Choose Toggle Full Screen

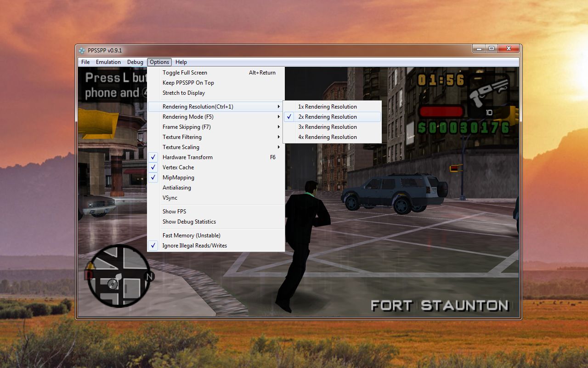point(216,73)
